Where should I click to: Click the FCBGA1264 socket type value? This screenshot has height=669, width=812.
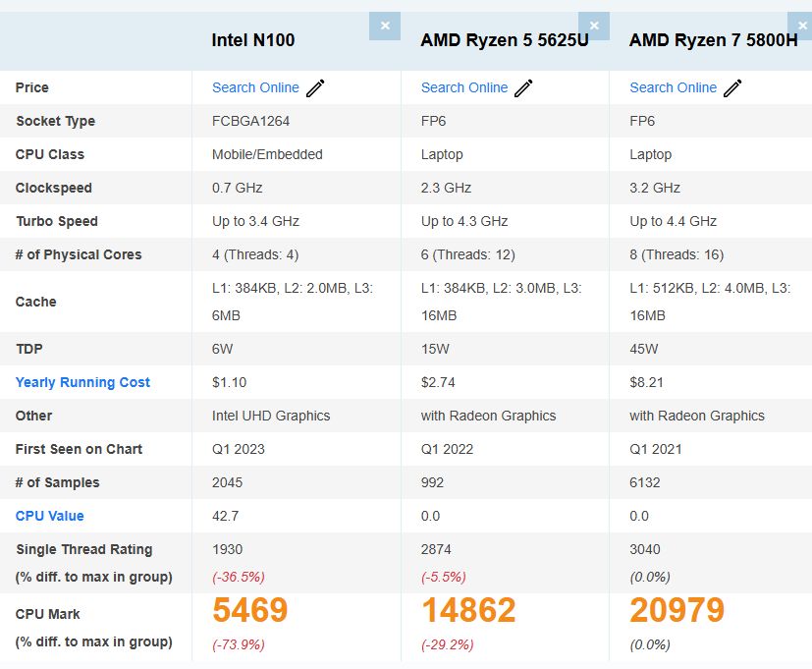250,121
